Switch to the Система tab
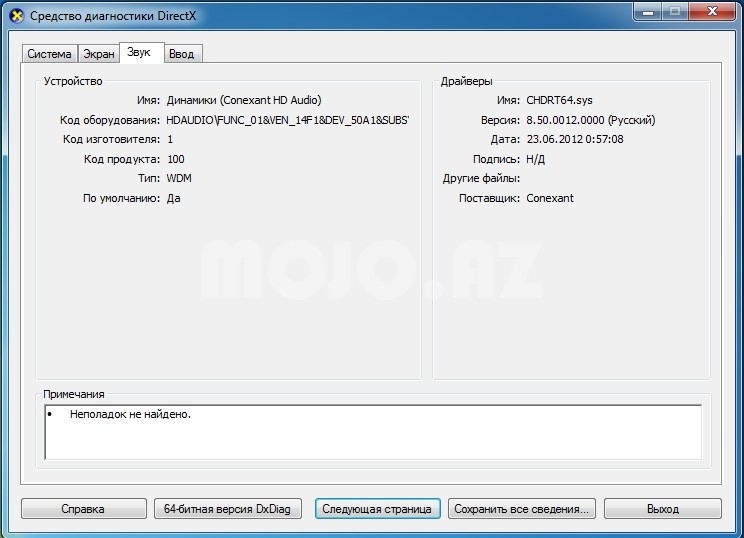 point(49,54)
